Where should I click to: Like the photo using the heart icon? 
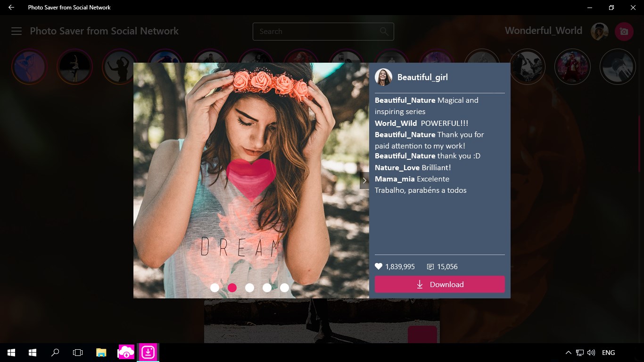pyautogui.click(x=378, y=266)
